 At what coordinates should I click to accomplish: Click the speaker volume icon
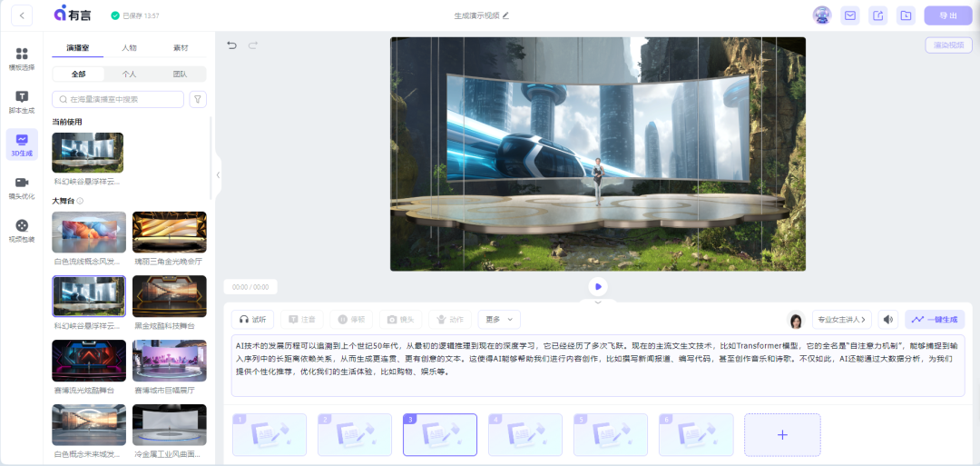(x=888, y=320)
